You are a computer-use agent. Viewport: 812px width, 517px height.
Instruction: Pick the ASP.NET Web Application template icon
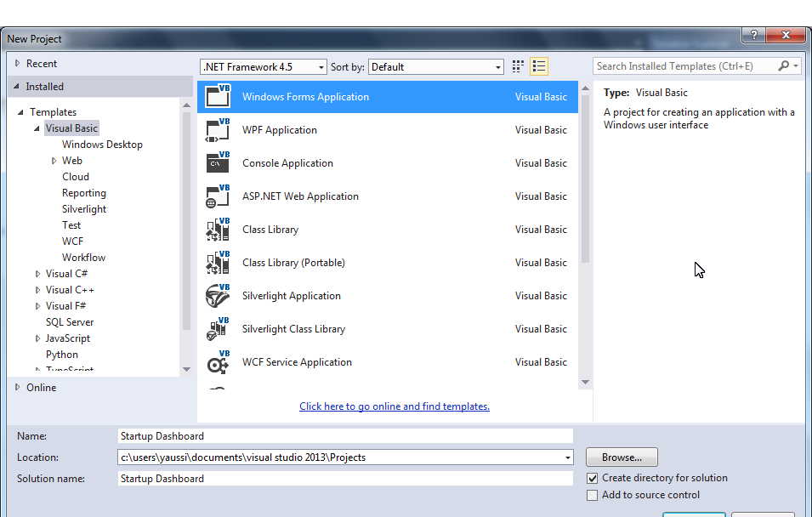218,196
